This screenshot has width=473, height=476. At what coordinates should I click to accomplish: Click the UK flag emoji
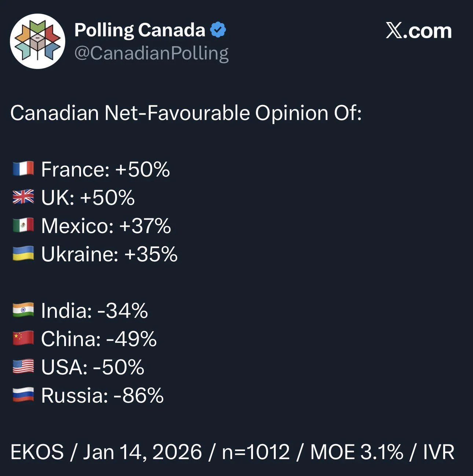(x=23, y=197)
